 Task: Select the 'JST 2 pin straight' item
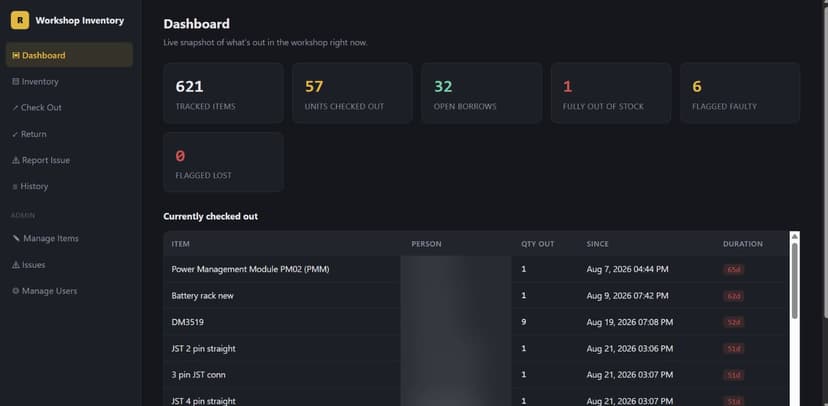tap(203, 348)
